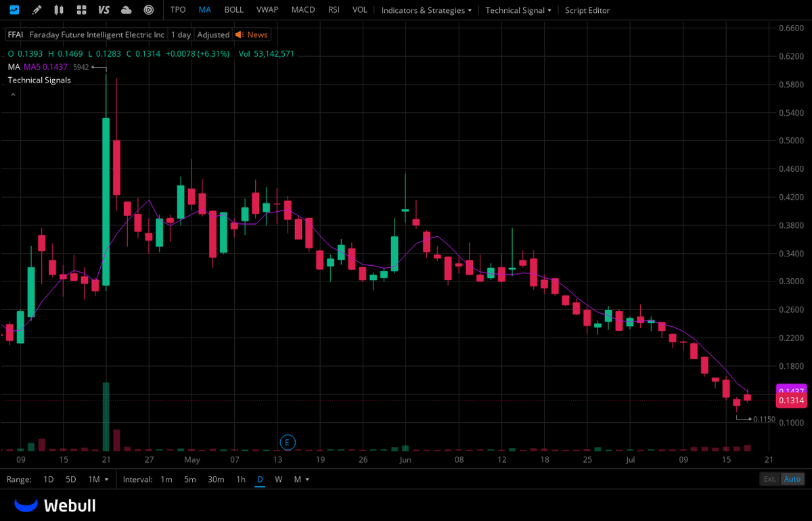Toggle VWAP indicator
The height and width of the screenshot is (521, 812).
coord(267,10)
